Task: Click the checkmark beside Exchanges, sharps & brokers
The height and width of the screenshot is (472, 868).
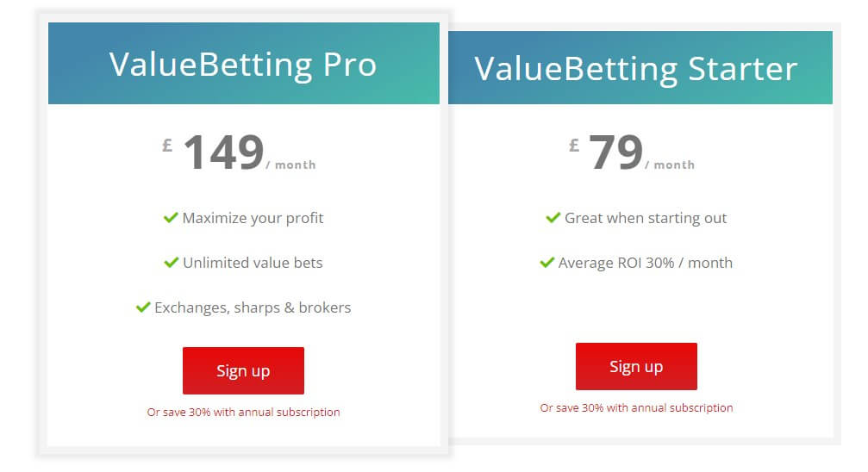Action: 143,307
